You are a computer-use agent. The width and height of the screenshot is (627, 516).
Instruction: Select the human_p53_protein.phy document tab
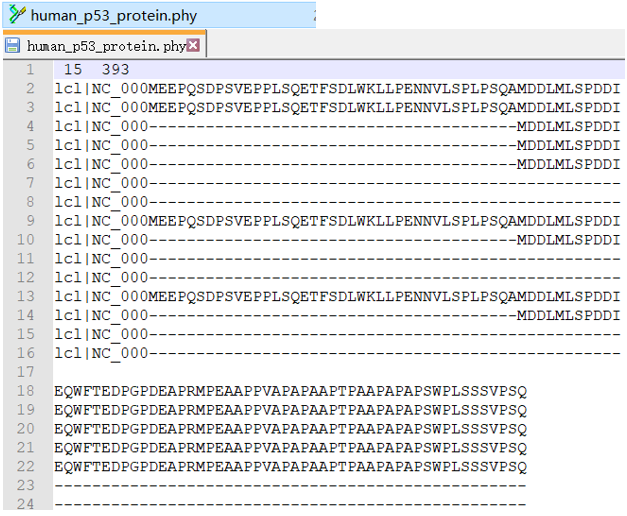coord(104,45)
